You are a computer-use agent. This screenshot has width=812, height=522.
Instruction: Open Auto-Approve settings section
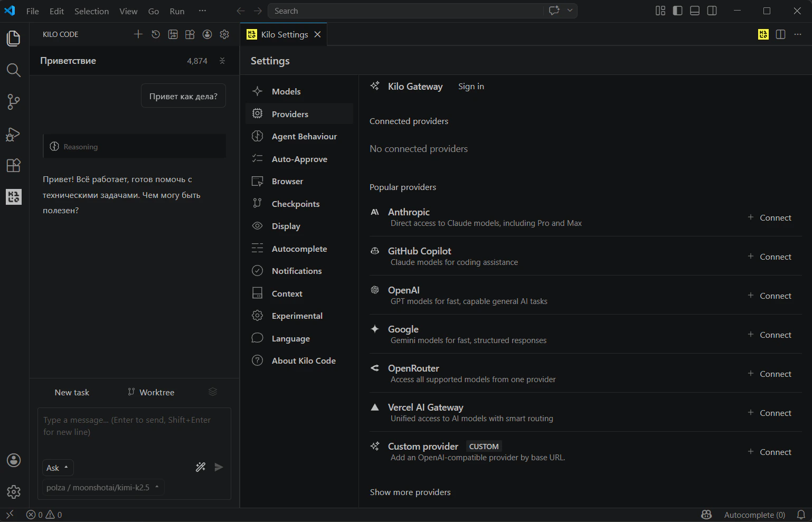click(299, 159)
